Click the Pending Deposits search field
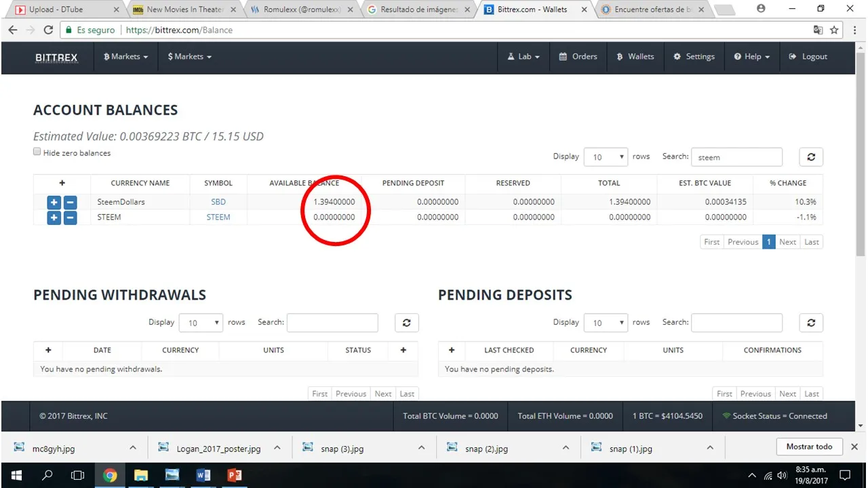The width and height of the screenshot is (868, 488). coord(736,323)
